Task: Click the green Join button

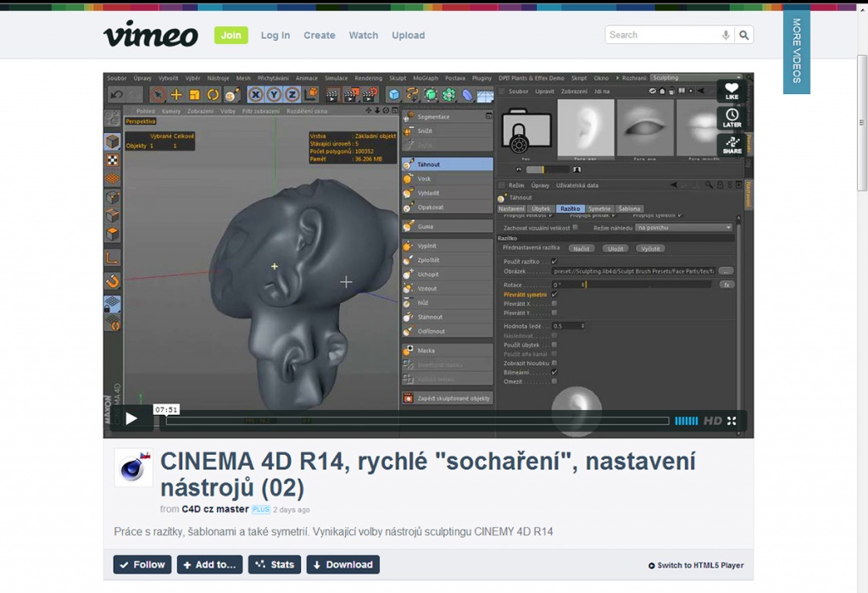Action: 231,35
